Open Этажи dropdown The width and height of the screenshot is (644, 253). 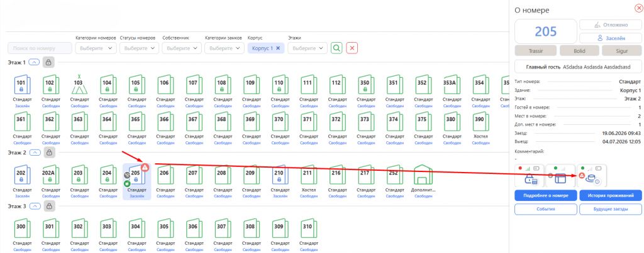click(x=308, y=48)
